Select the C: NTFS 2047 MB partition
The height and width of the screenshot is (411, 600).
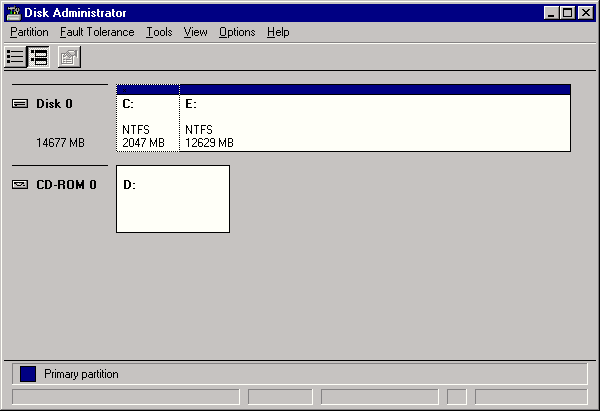click(x=148, y=122)
